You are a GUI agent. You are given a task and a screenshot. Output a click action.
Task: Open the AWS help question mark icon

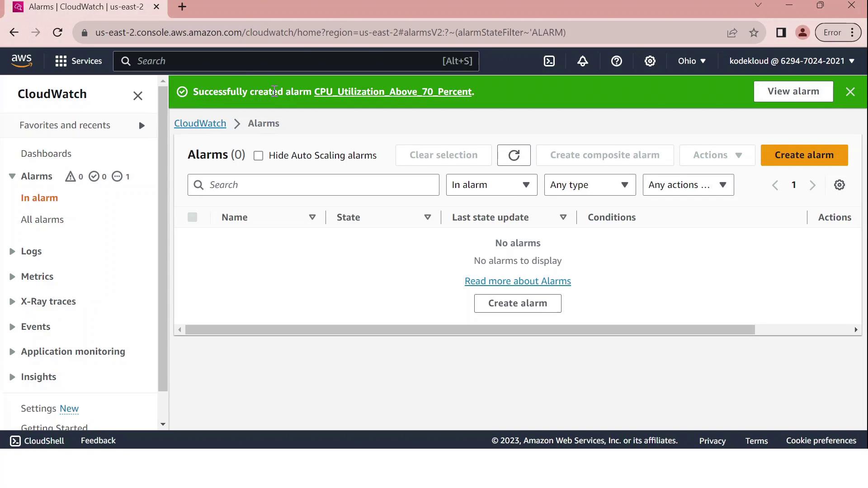point(616,61)
